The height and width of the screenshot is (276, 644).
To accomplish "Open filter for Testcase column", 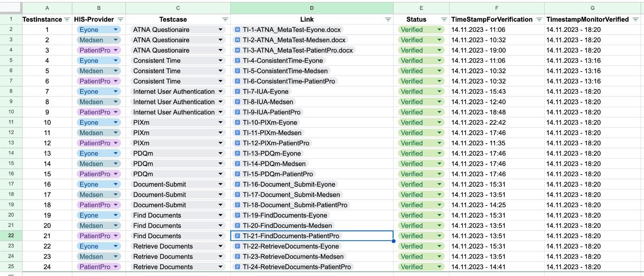I will pyautogui.click(x=225, y=19).
